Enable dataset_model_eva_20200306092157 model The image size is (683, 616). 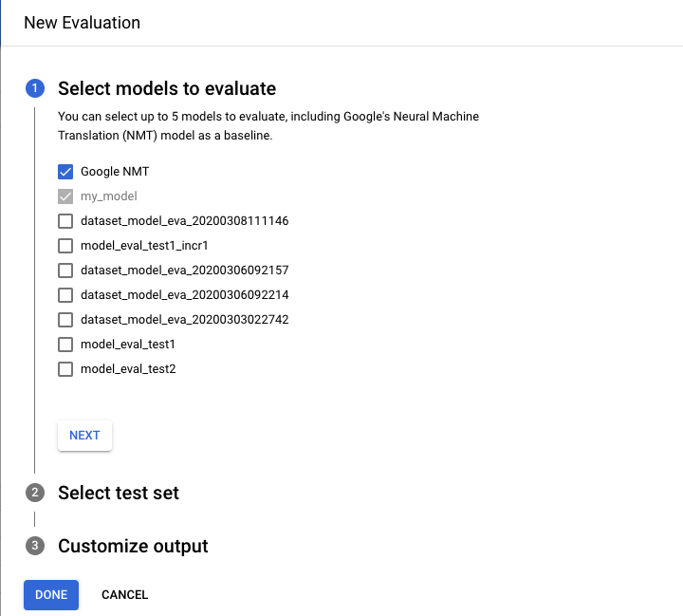click(65, 271)
